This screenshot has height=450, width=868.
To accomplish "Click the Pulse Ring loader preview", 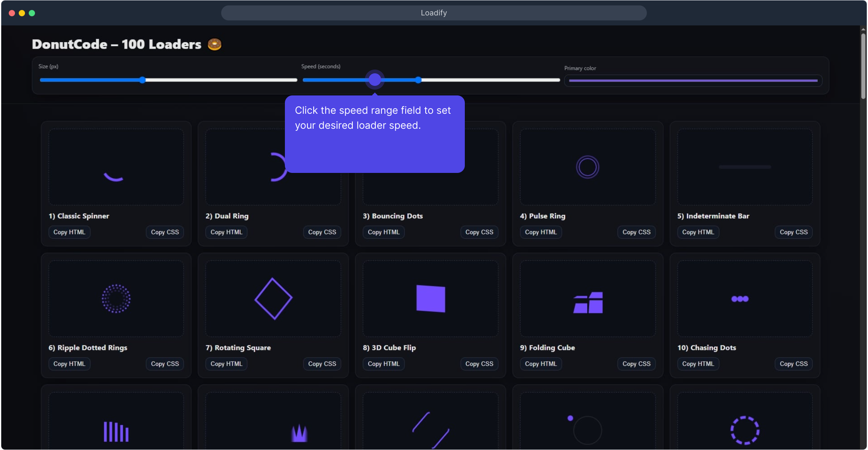I will (587, 167).
